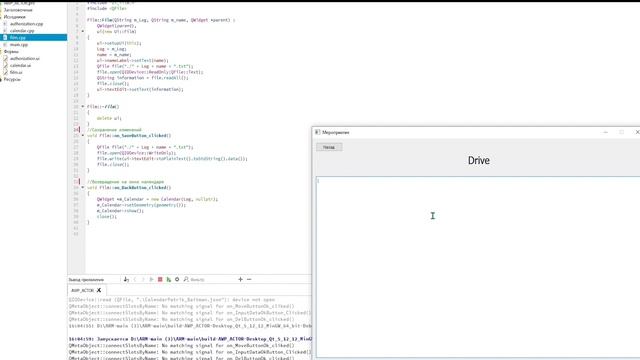This screenshot has height=360, width=640.
Task: Fold the File constructor code block
Action: pos(82,31)
